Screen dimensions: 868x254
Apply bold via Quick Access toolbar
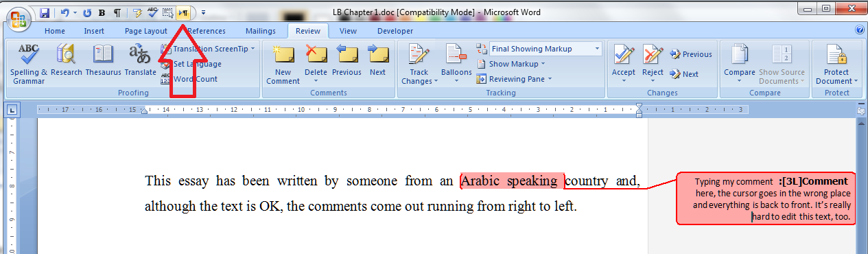pos(102,13)
